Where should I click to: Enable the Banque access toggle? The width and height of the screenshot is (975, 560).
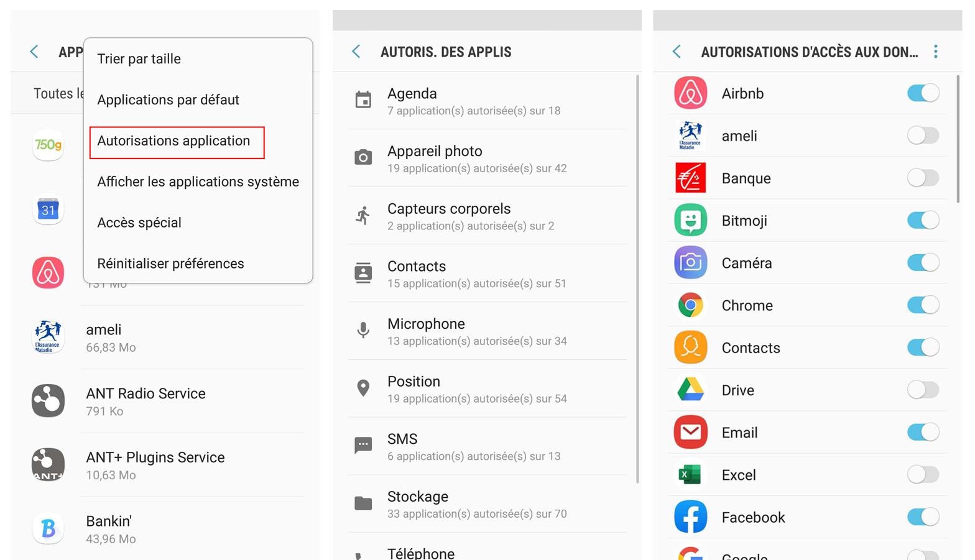point(923,178)
